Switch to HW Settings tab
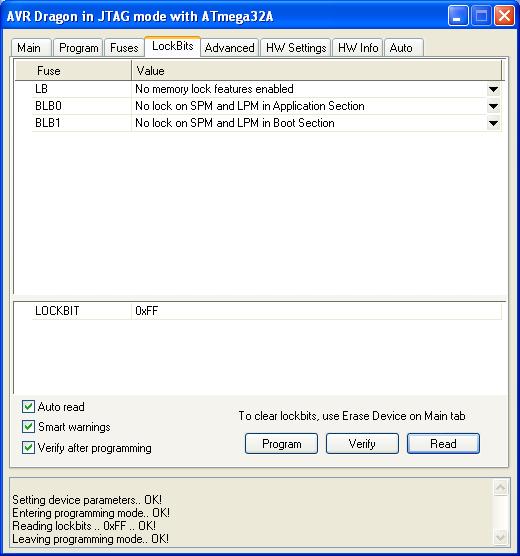This screenshot has height=556, width=520. (x=296, y=48)
